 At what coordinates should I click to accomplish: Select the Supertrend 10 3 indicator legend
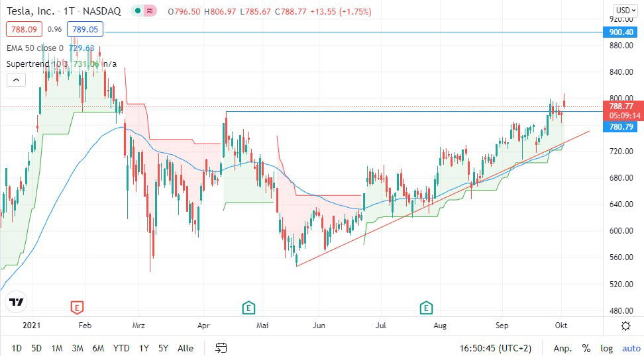38,64
